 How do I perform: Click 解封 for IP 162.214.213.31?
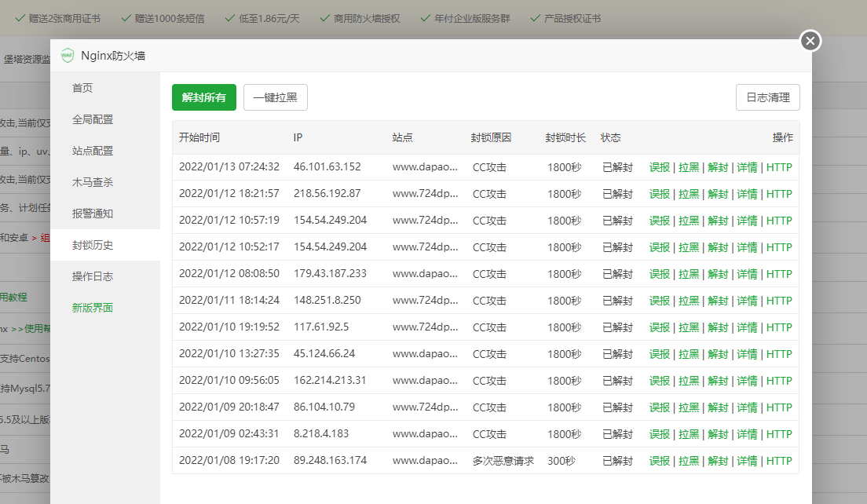pos(718,381)
